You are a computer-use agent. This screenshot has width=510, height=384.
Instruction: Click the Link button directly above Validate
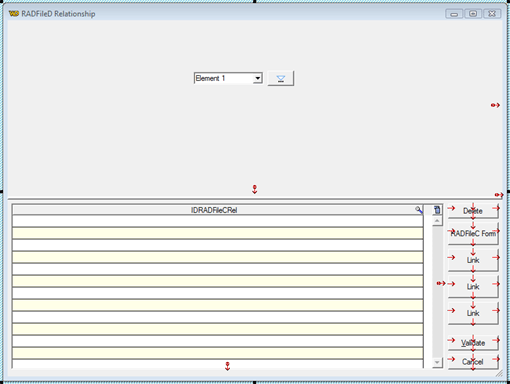tap(473, 313)
